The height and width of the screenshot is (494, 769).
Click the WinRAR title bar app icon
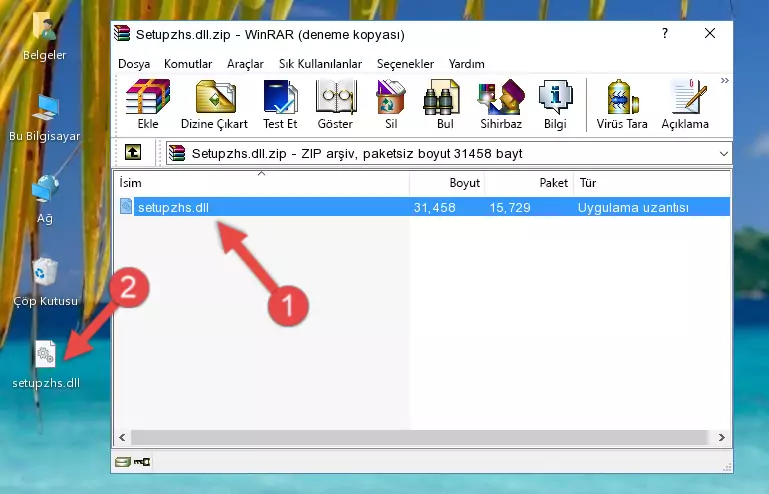tap(122, 34)
